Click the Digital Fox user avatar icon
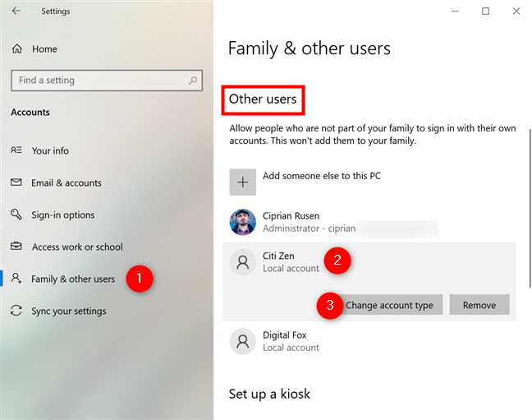Image resolution: width=532 pixels, height=420 pixels. click(242, 341)
